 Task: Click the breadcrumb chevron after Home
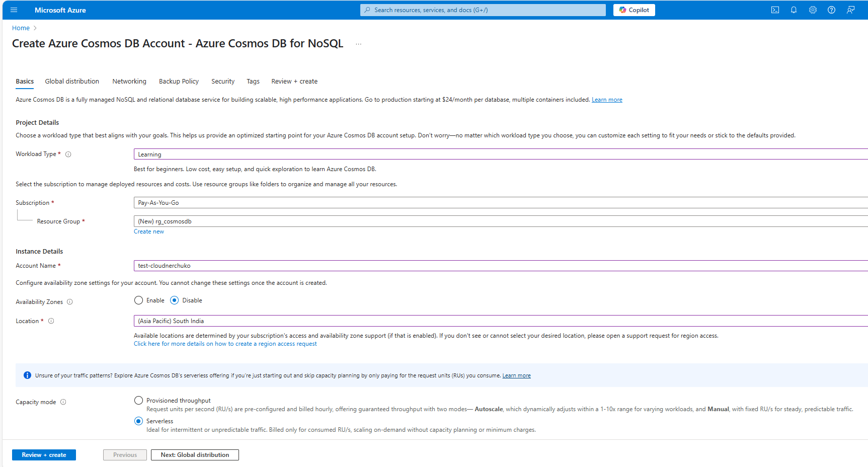(x=35, y=28)
